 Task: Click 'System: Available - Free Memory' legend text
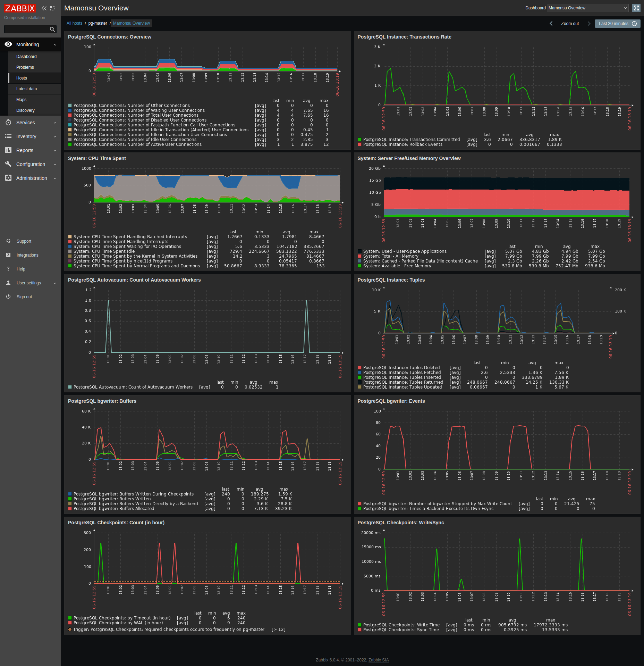click(397, 266)
